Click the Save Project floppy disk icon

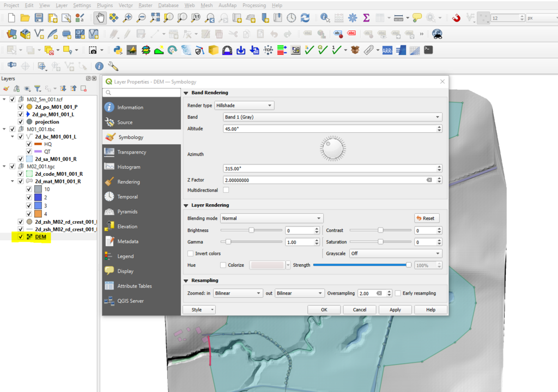39,18
